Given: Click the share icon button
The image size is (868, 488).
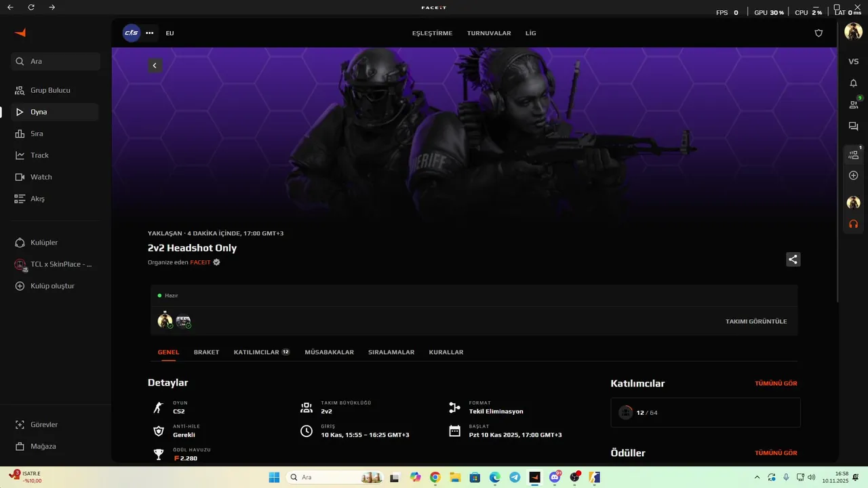Looking at the screenshot, I should [x=793, y=259].
